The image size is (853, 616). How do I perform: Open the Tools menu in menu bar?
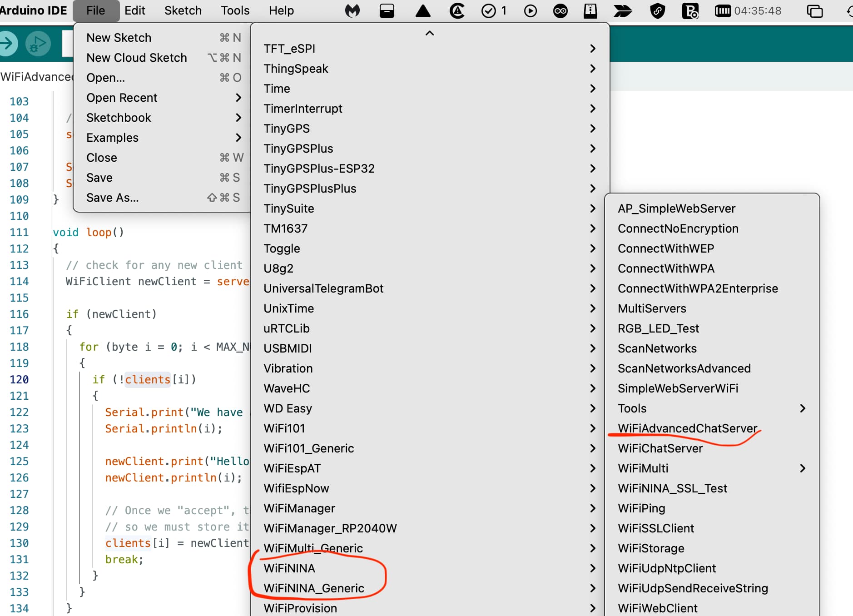pos(235,10)
